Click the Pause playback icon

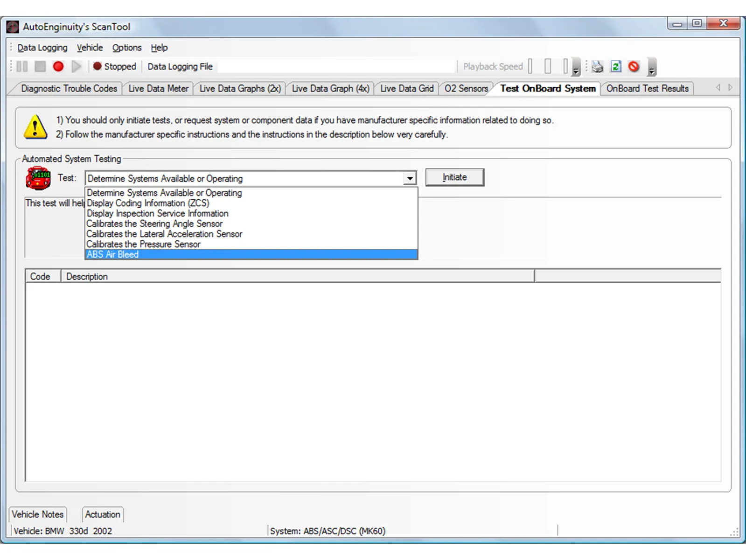(22, 67)
